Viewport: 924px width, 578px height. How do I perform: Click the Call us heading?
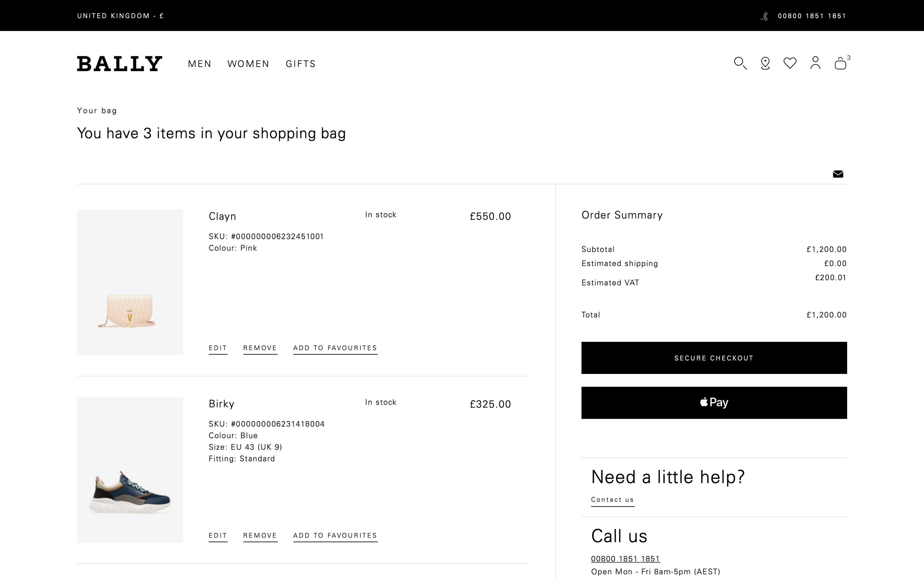click(x=619, y=535)
